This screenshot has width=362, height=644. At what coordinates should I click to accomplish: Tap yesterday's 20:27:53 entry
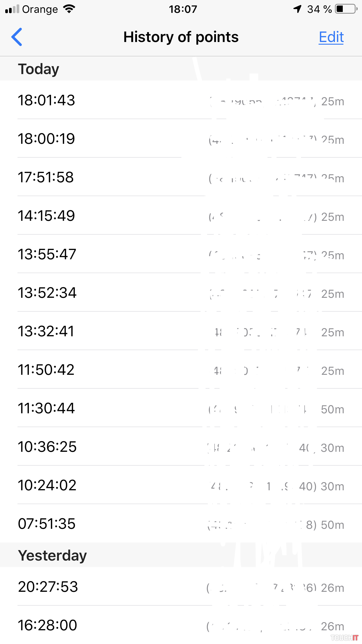(181, 587)
